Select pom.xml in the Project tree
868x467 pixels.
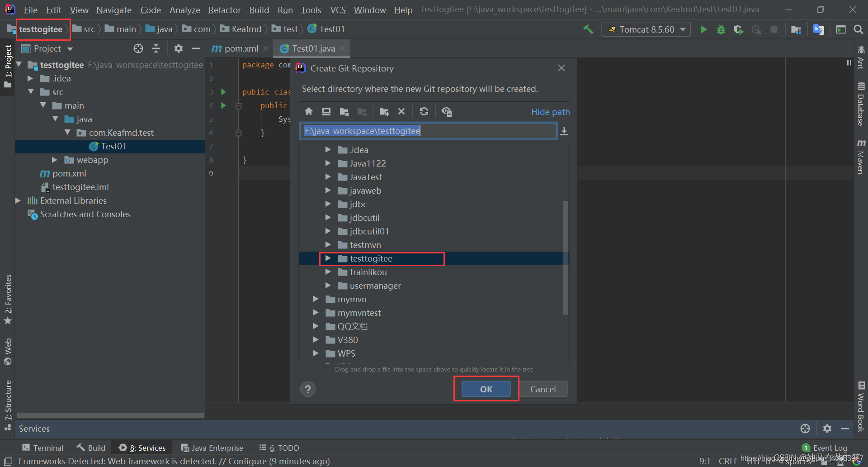(x=69, y=173)
